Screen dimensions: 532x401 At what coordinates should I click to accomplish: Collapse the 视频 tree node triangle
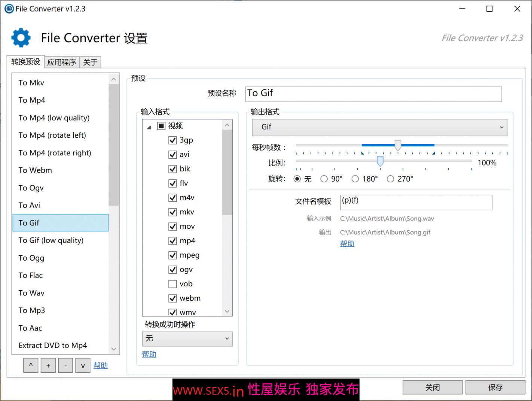click(149, 127)
